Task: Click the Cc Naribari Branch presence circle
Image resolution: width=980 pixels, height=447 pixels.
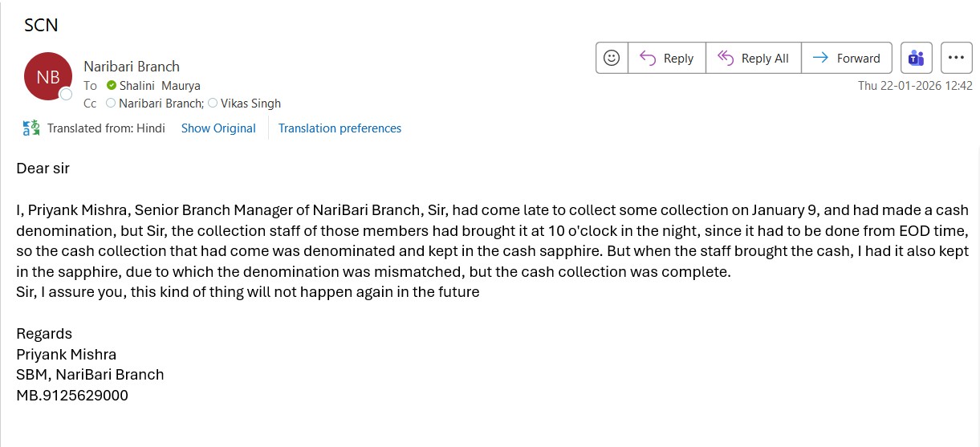Action: coord(111,104)
